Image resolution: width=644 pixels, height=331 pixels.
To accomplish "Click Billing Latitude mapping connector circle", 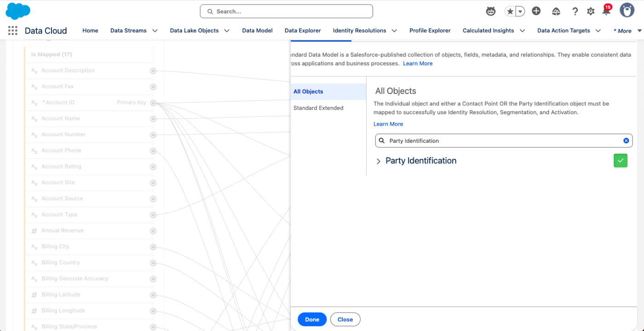I will (153, 295).
